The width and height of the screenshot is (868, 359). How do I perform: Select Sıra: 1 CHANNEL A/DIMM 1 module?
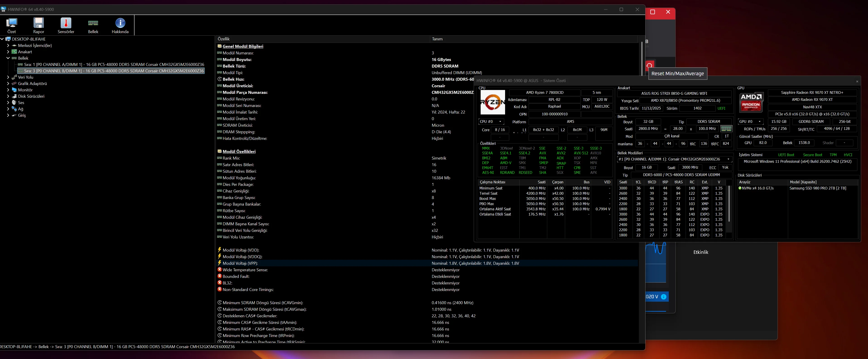point(114,64)
